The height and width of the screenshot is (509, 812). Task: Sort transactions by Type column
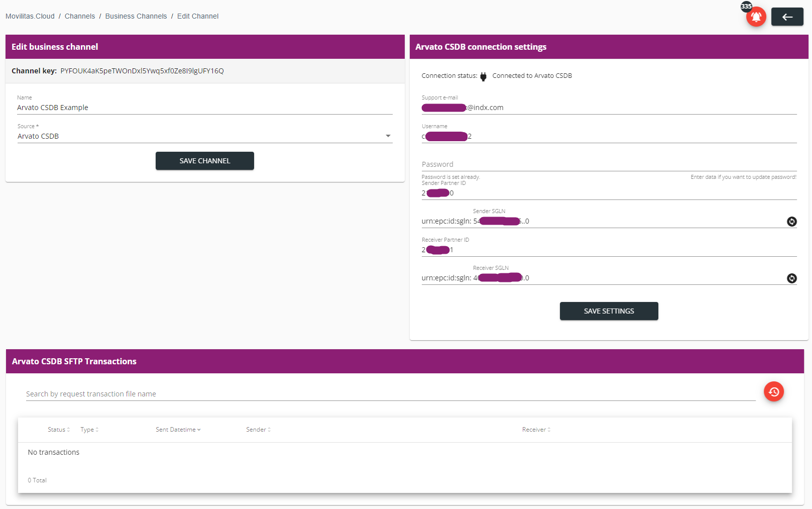click(x=89, y=430)
